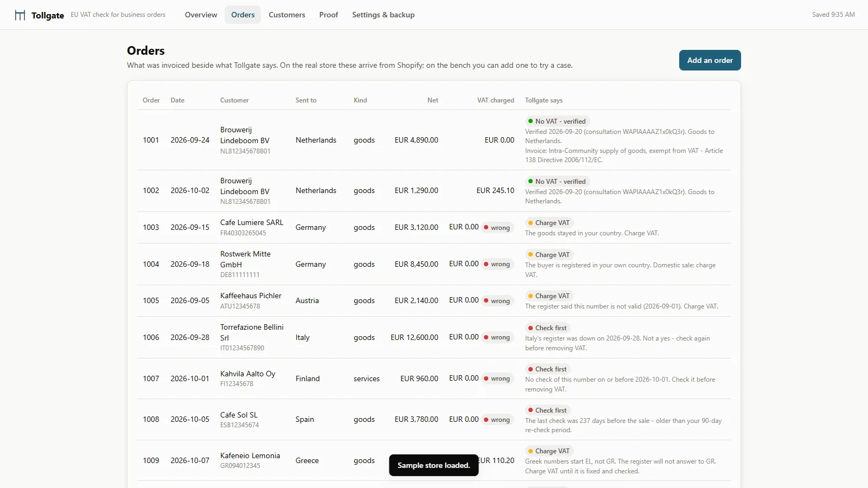Click the wrong badge on order 1004
868x488 pixels.
(497, 264)
